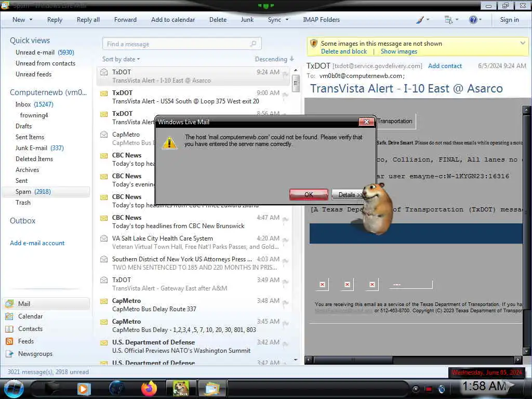Open the media player taskbar icon
Image resolution: width=532 pixels, height=399 pixels.
pyautogui.click(x=84, y=389)
